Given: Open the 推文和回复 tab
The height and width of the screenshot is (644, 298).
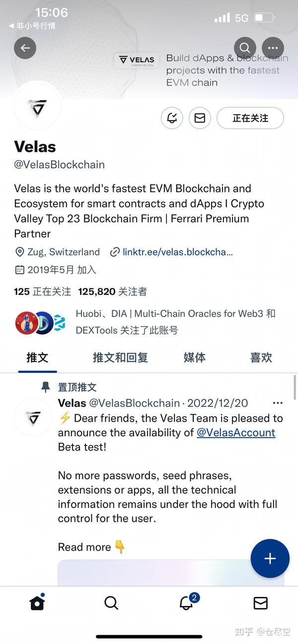Looking at the screenshot, I should coord(120,357).
